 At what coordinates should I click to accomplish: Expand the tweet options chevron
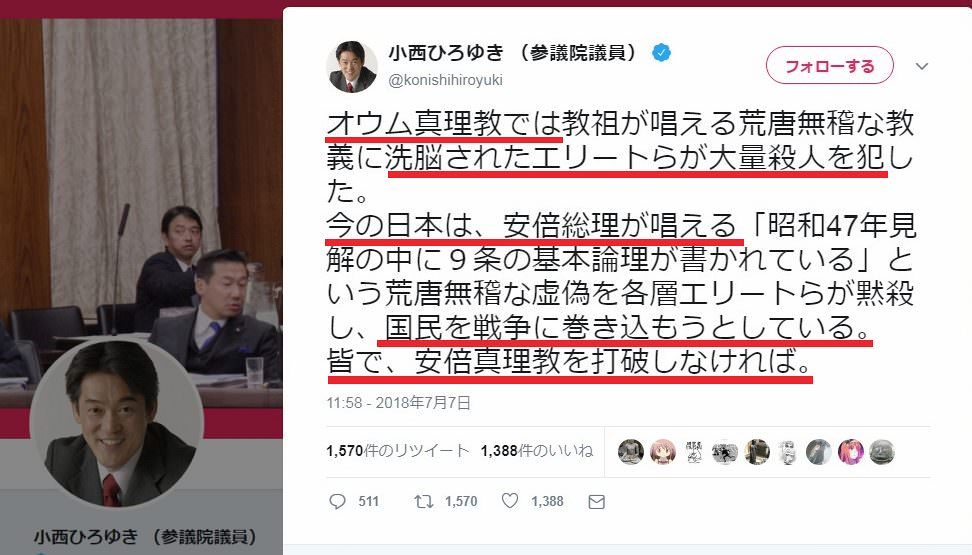tap(922, 66)
